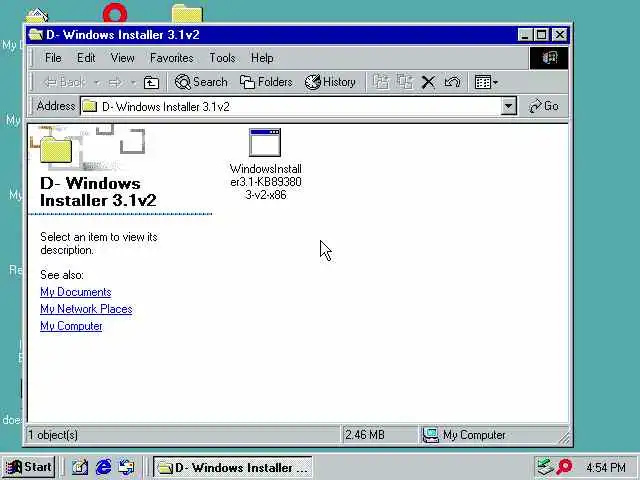Click the 2.46 MB status text
This screenshot has width=640, height=480.
365,435
